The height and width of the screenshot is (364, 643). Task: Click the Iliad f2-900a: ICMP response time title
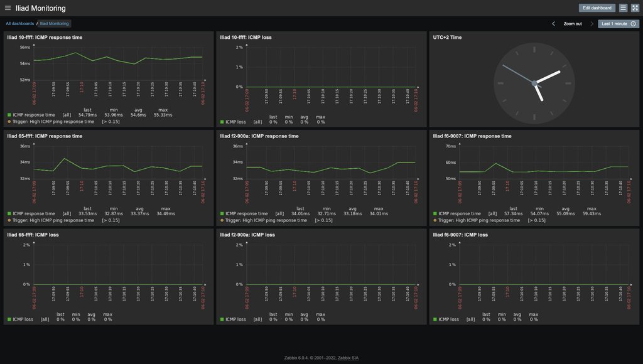259,136
